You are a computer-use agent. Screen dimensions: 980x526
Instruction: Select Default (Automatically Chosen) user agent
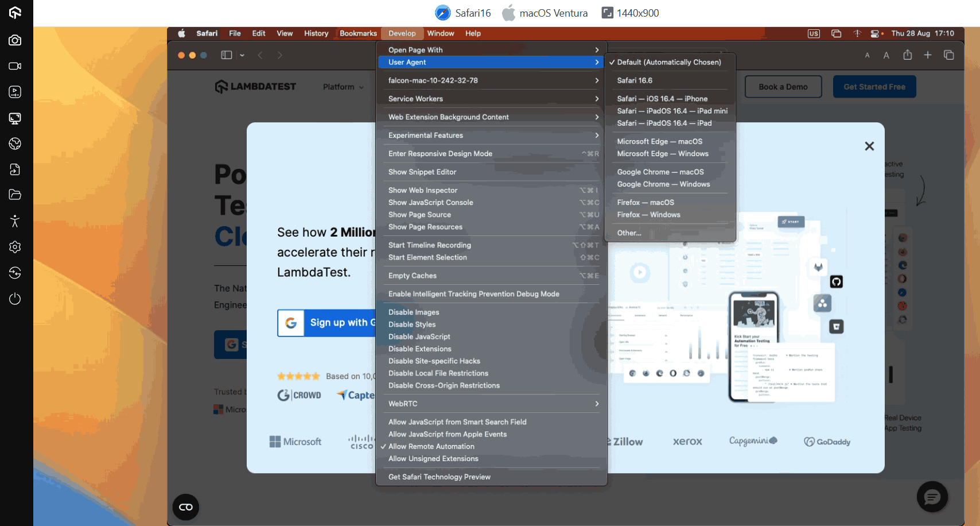[x=670, y=62]
